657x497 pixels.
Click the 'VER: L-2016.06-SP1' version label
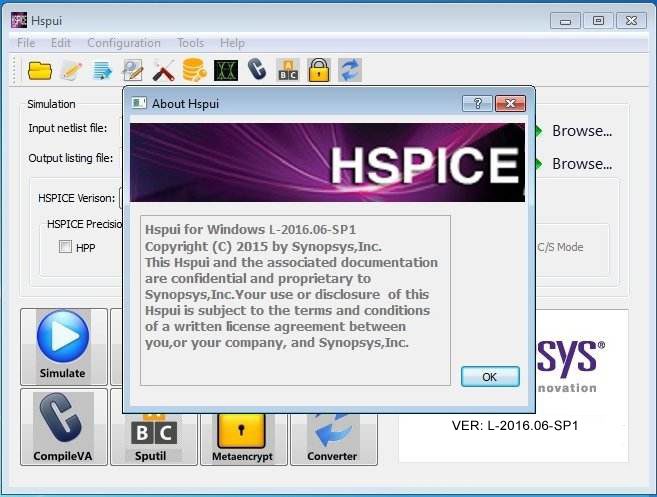point(515,425)
